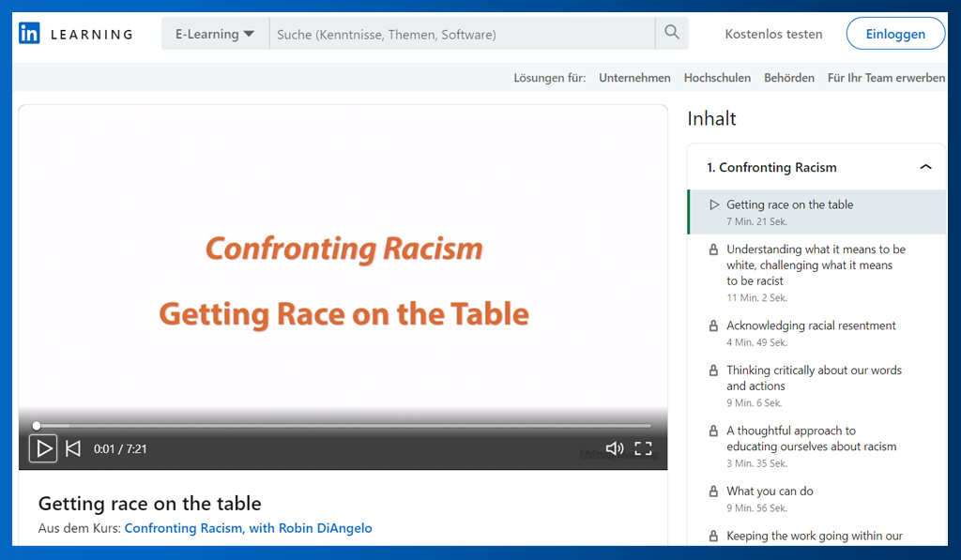Select Getting race on the table lesson
The height and width of the screenshot is (560, 961).
(x=817, y=212)
